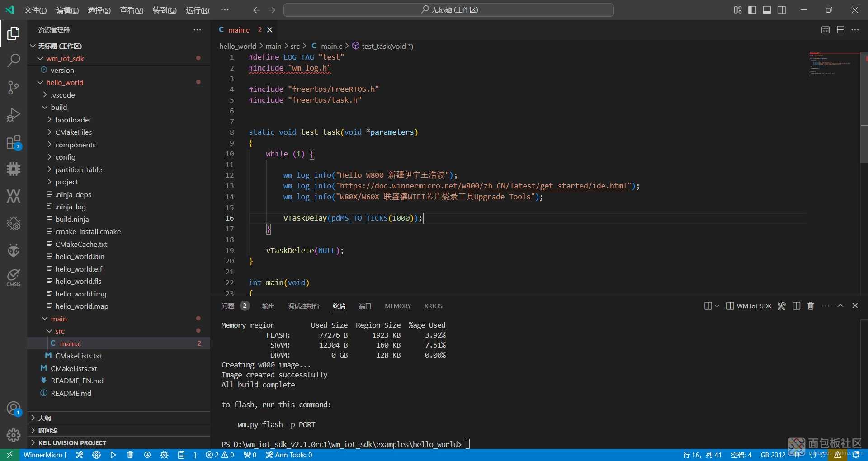
Task: Open the 查看(V) menu
Action: (132, 10)
